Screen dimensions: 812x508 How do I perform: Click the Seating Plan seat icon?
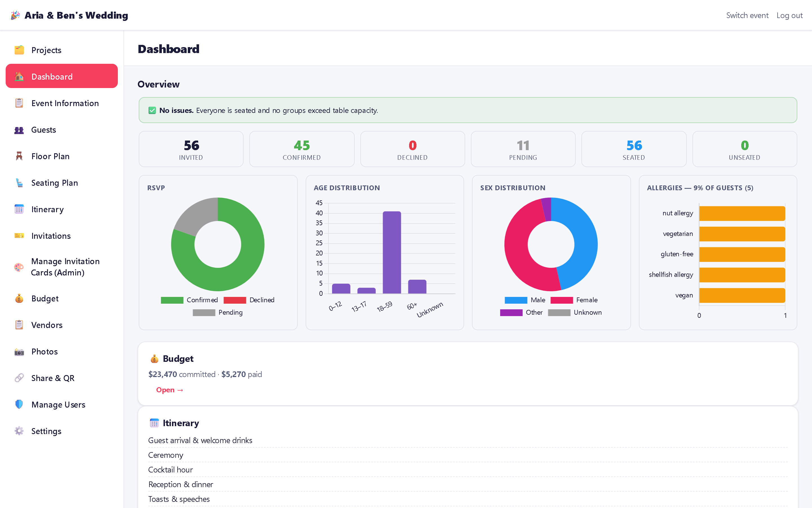19,183
